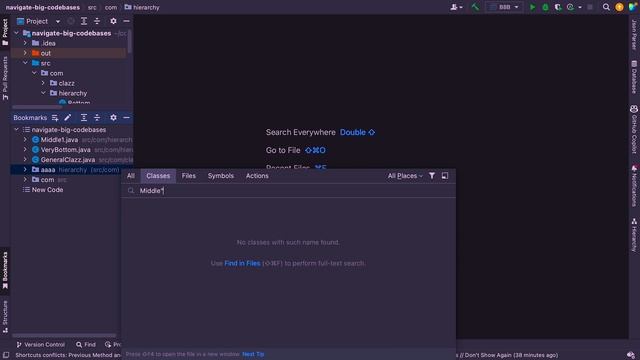640x360 pixels.
Task: Collapse the hierarchy package in project tree
Action: (x=43, y=93)
